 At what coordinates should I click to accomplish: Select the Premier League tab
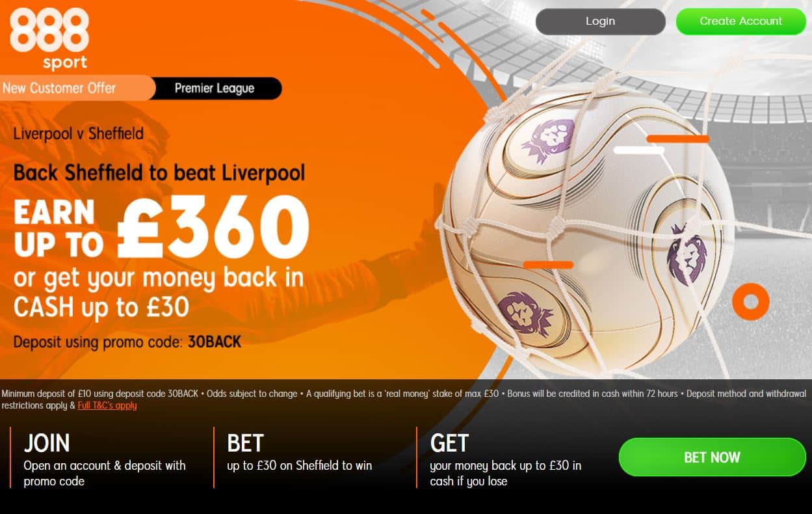pos(216,88)
